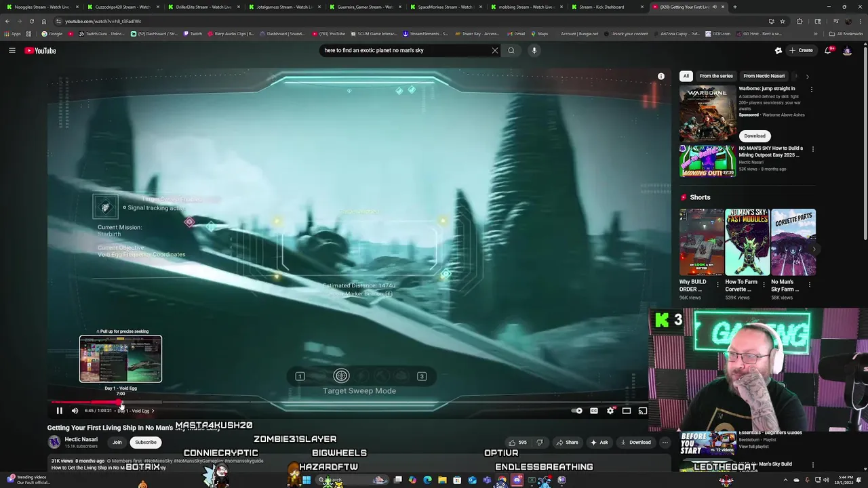Switch to DrillerElite Stream browser tab
The height and width of the screenshot is (488, 868).
[x=203, y=7]
